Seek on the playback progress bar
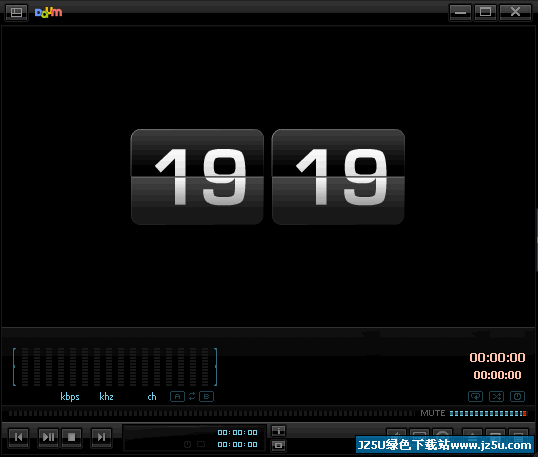This screenshot has height=457, width=538. [212, 413]
